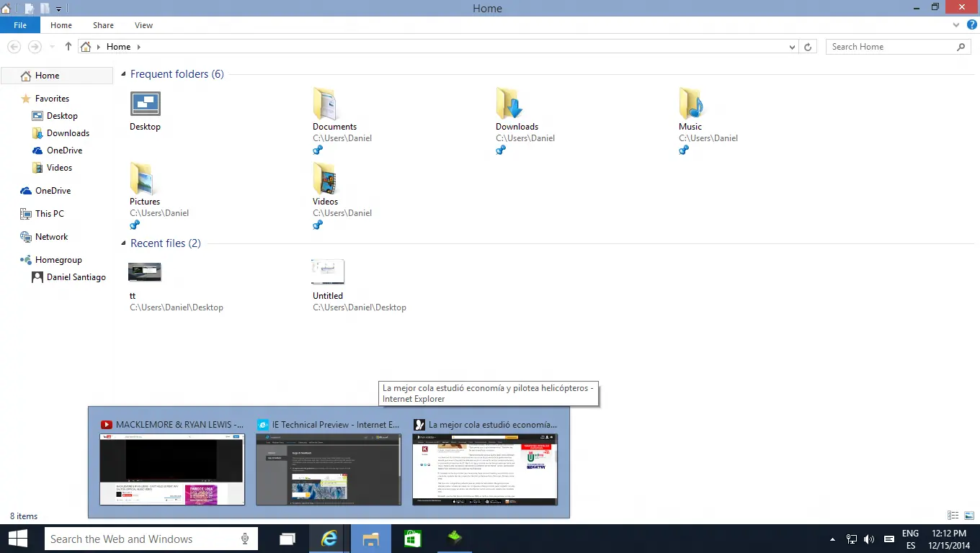The image size is (980, 553).
Task: Open the address bar history dropdown
Action: point(793,47)
